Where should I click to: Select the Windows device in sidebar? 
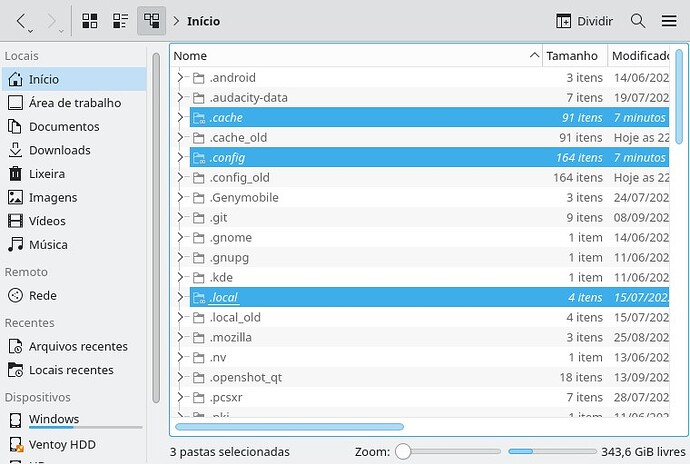54,419
